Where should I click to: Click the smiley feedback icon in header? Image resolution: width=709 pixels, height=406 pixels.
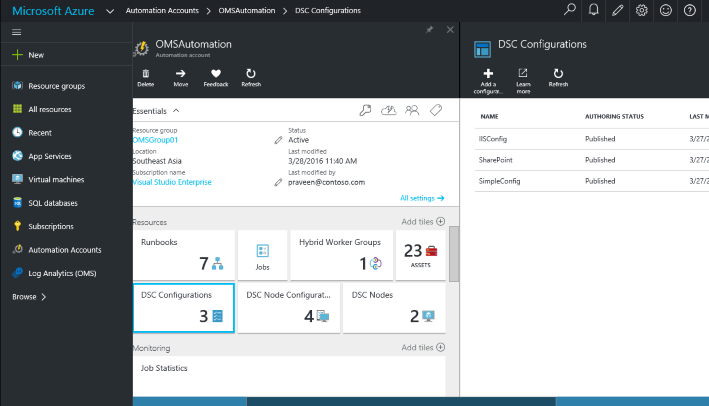pos(666,10)
